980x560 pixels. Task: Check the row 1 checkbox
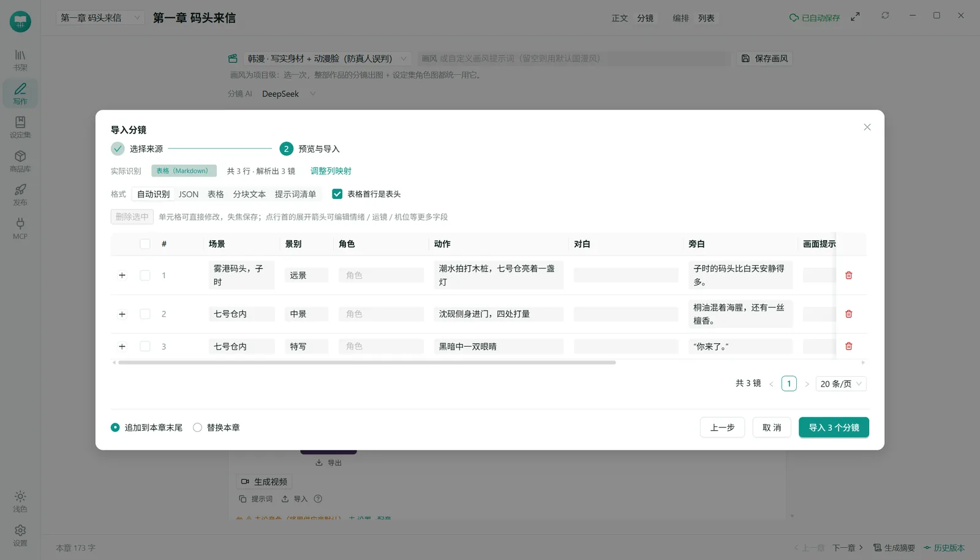click(145, 275)
